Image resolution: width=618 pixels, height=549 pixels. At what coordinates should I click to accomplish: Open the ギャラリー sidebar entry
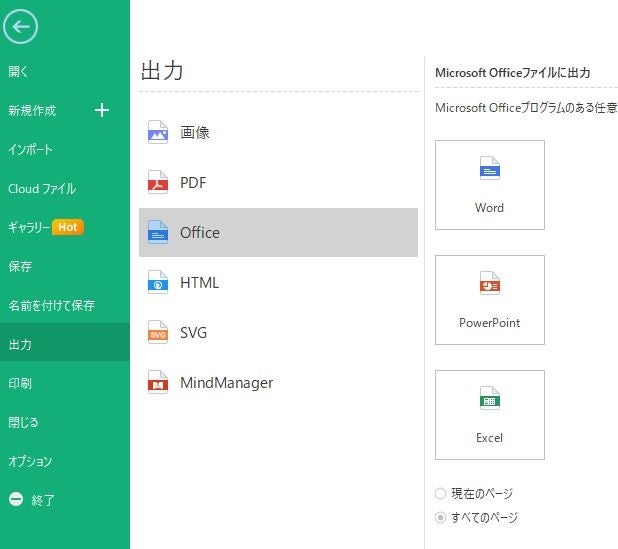[x=29, y=227]
